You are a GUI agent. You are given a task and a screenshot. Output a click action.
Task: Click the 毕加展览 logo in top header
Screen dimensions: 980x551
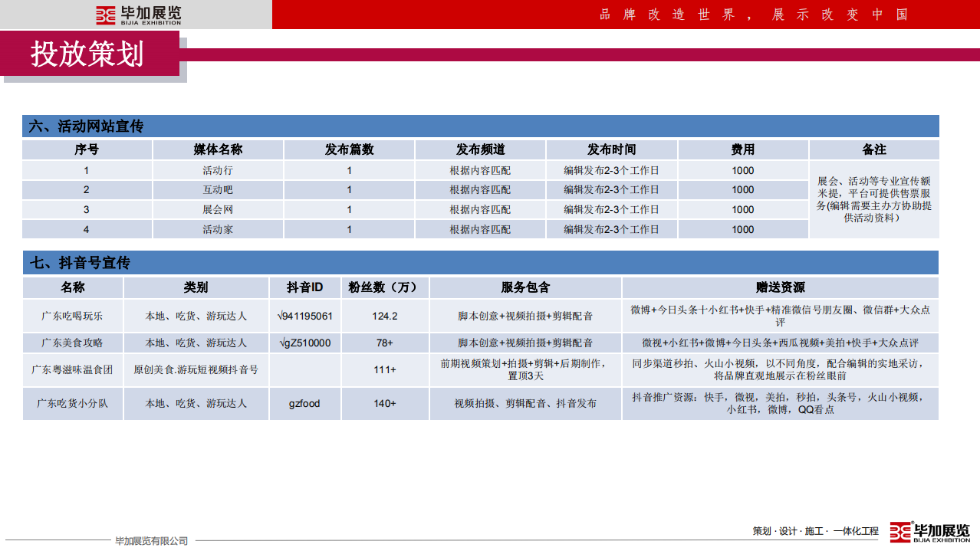tap(138, 15)
